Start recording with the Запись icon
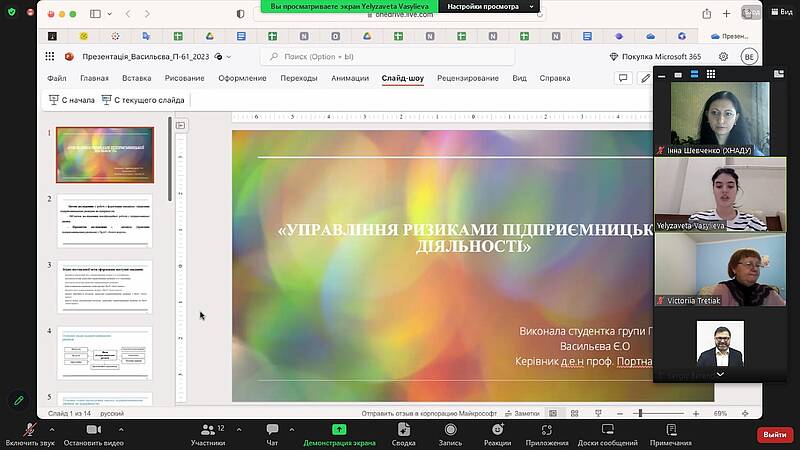 pyautogui.click(x=450, y=429)
